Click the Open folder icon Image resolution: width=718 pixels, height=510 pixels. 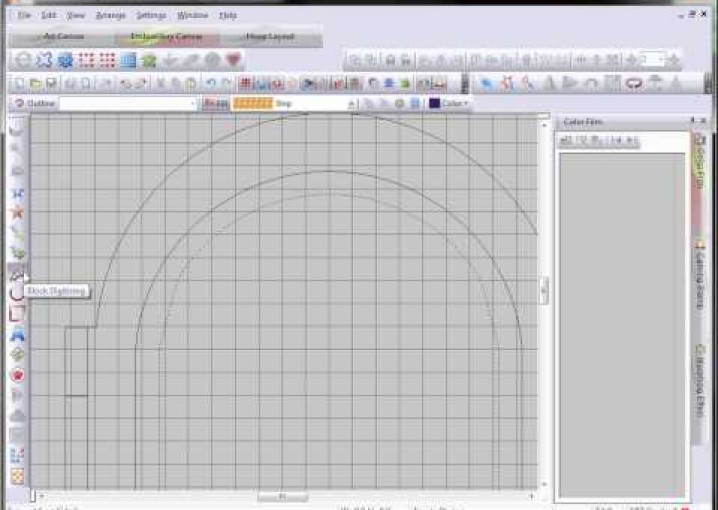point(34,84)
